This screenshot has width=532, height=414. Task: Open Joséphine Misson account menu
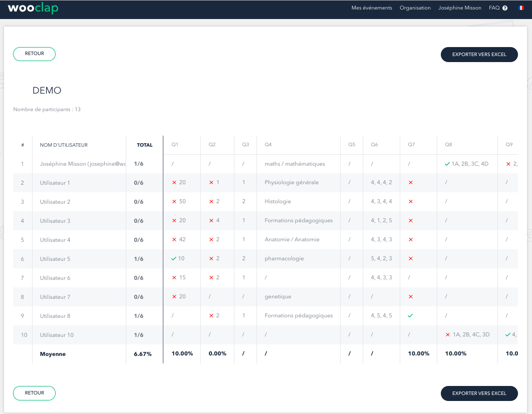pos(459,8)
